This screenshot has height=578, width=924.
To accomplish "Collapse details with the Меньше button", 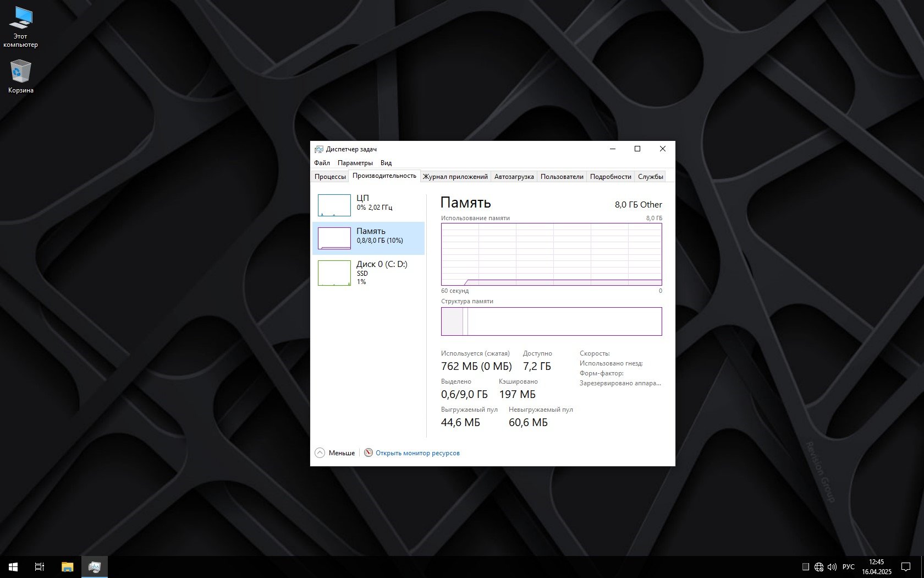I will point(335,453).
